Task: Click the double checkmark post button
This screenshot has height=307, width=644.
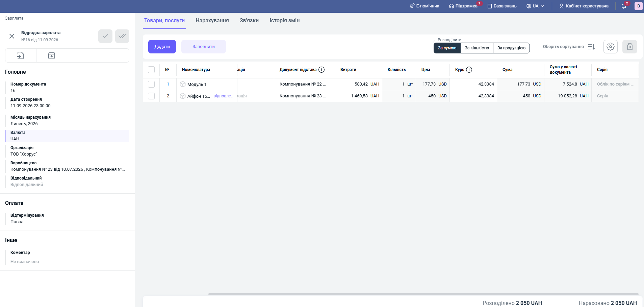Action: pyautogui.click(x=122, y=36)
